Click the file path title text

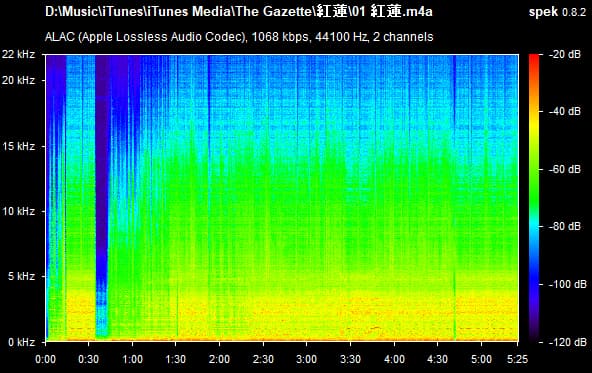click(x=239, y=12)
